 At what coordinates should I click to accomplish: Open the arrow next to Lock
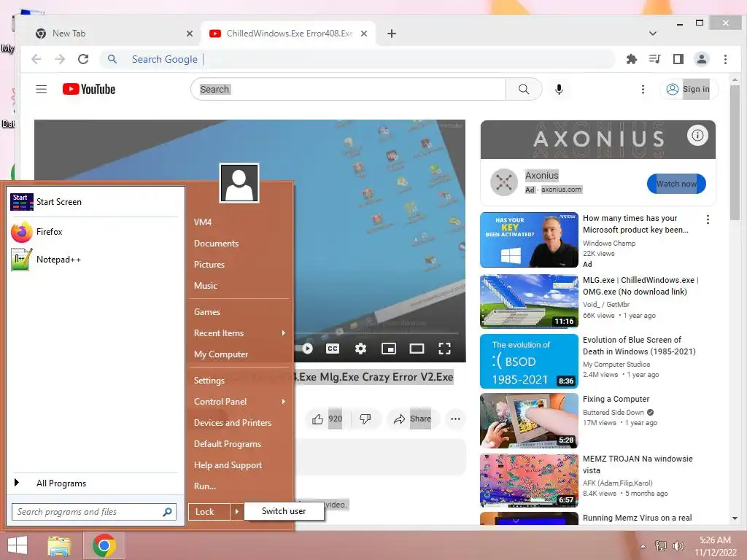236,512
